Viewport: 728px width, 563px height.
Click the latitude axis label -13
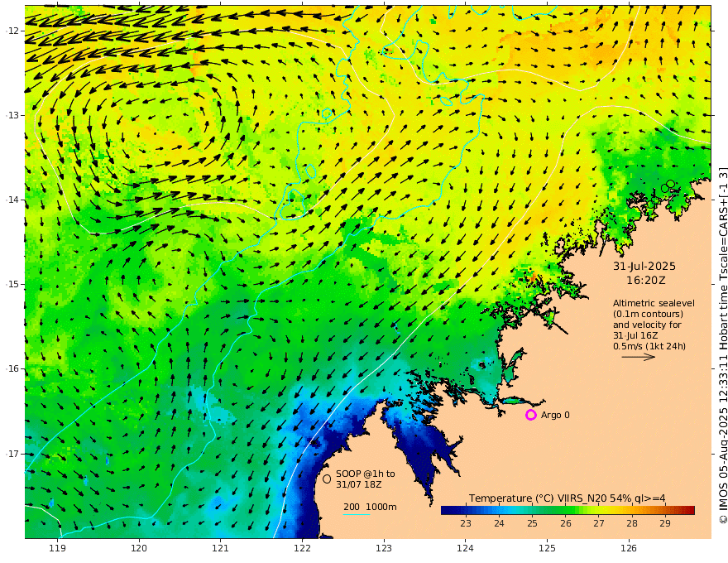pos(12,115)
